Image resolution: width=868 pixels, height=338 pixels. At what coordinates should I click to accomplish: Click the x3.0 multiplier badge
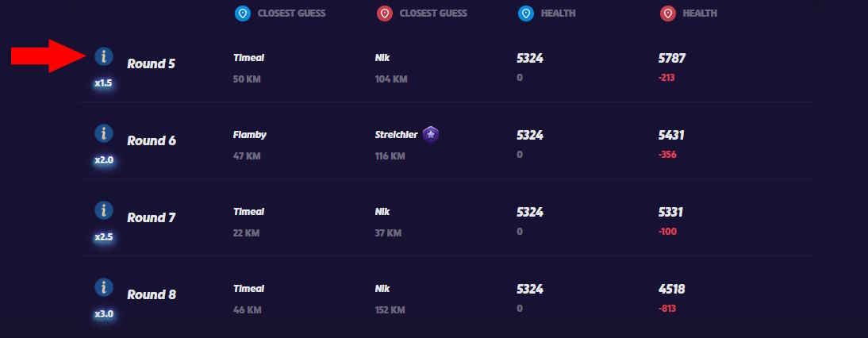click(x=104, y=313)
